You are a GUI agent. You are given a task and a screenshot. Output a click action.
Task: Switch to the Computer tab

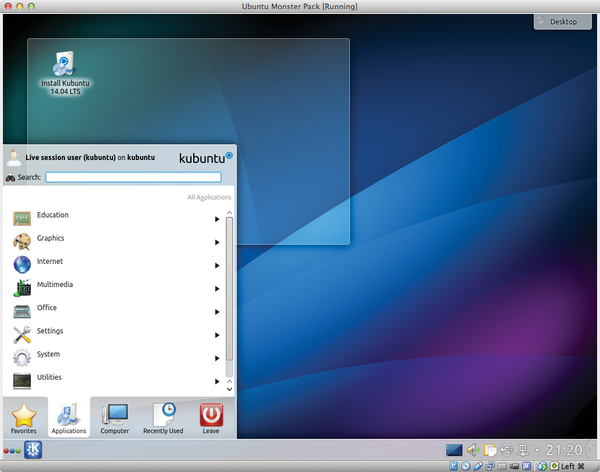pyautogui.click(x=115, y=417)
